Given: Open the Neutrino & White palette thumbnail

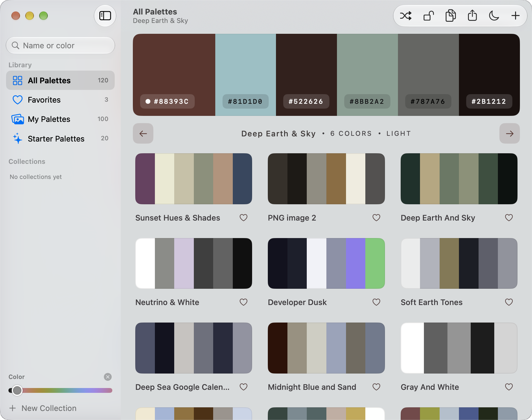Looking at the screenshot, I should click(194, 263).
